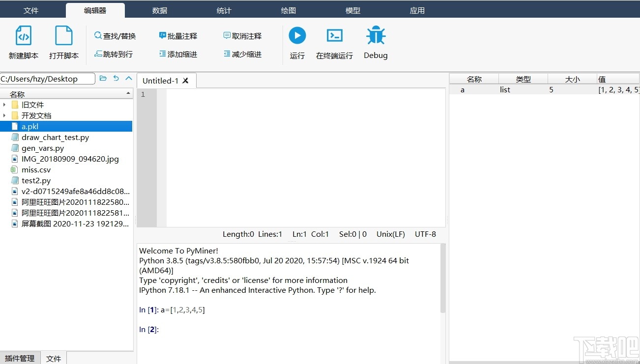
Task: Collapse the file browser with the up chevron
Action: click(129, 78)
